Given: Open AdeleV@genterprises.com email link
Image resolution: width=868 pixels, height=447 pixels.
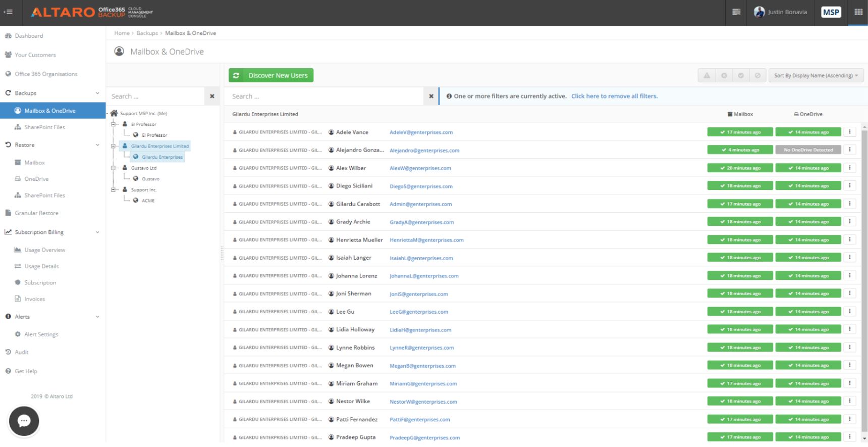Looking at the screenshot, I should click(421, 132).
